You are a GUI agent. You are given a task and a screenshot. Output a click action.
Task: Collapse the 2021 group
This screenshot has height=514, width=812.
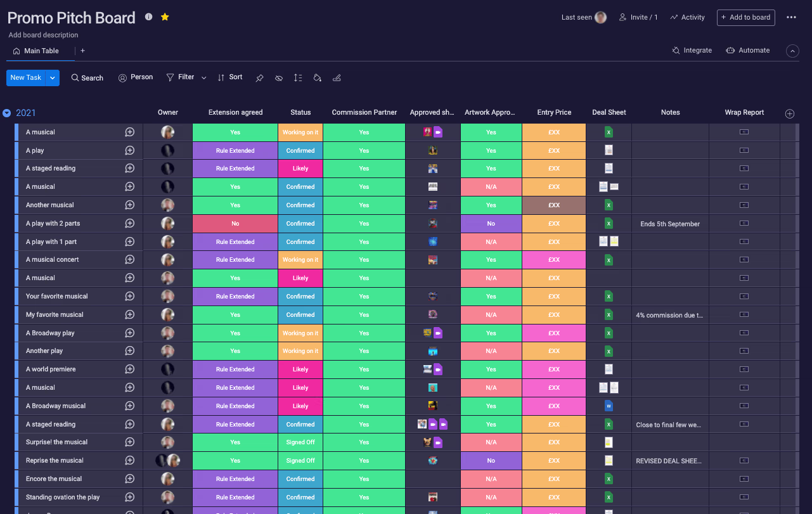[x=7, y=113]
